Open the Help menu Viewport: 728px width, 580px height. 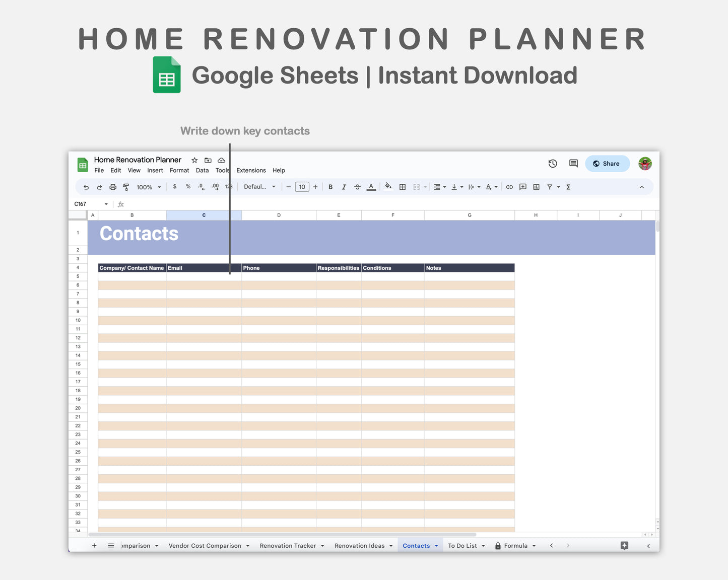(279, 171)
